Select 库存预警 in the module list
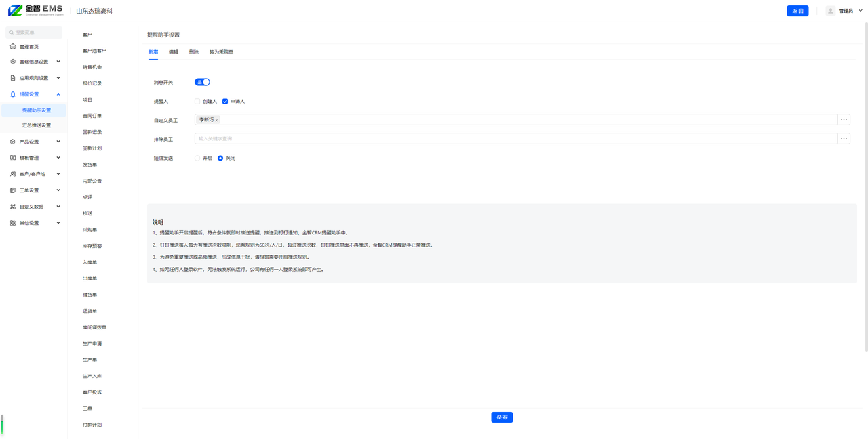Image resolution: width=868 pixels, height=439 pixels. click(92, 246)
